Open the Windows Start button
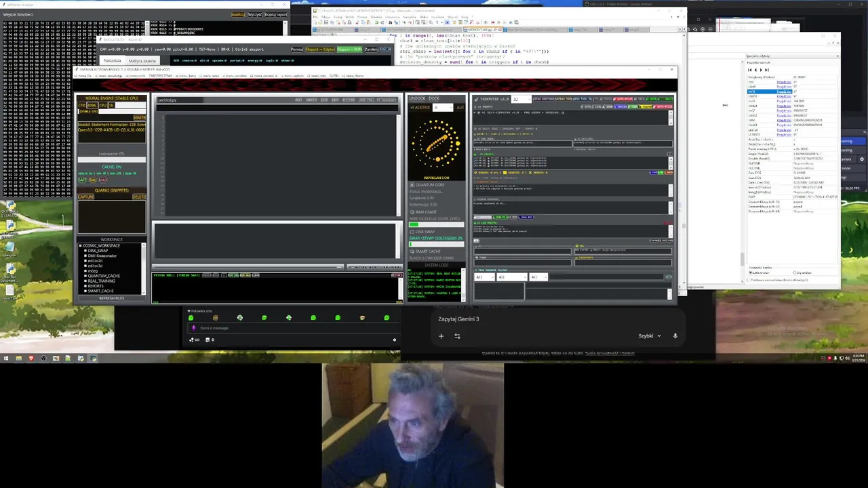 click(x=6, y=358)
